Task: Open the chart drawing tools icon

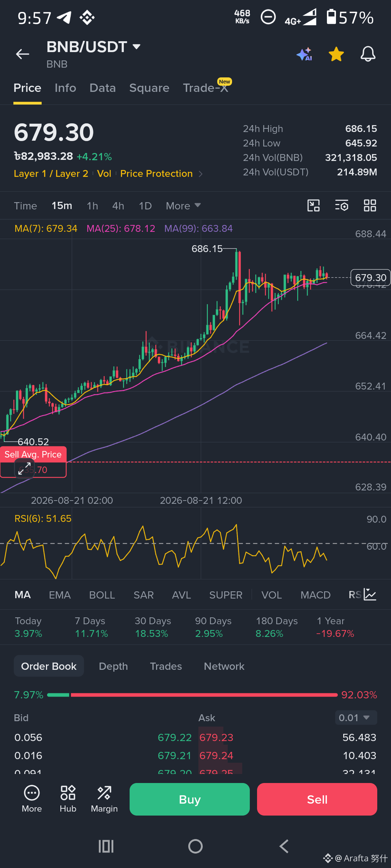Action: (314, 205)
